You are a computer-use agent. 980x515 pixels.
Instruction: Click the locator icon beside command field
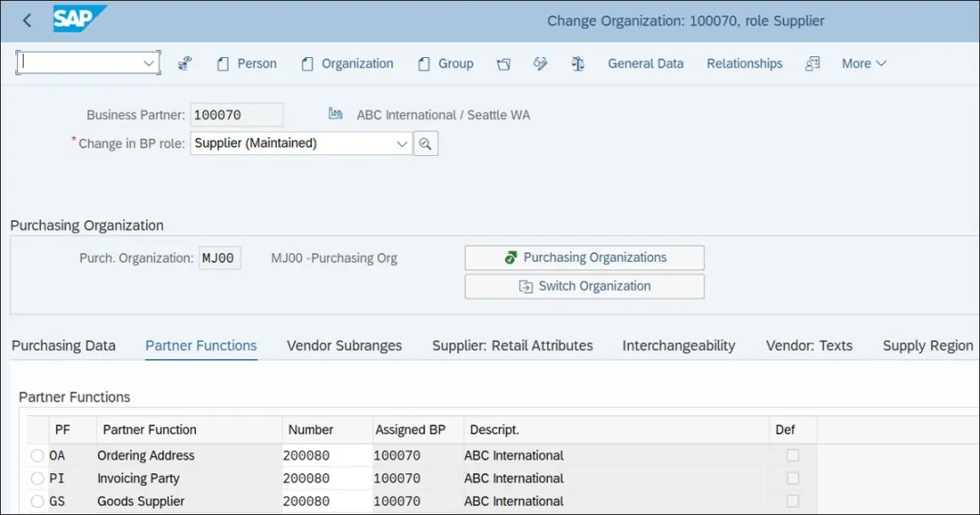pos(184,63)
